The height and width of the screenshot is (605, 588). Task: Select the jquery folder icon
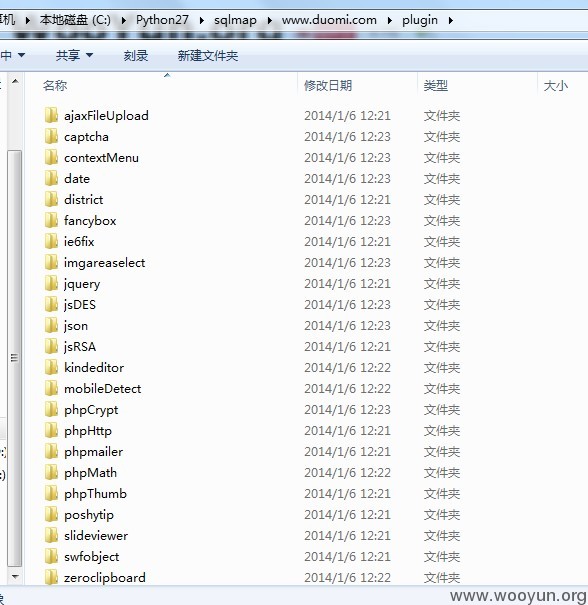coord(51,283)
